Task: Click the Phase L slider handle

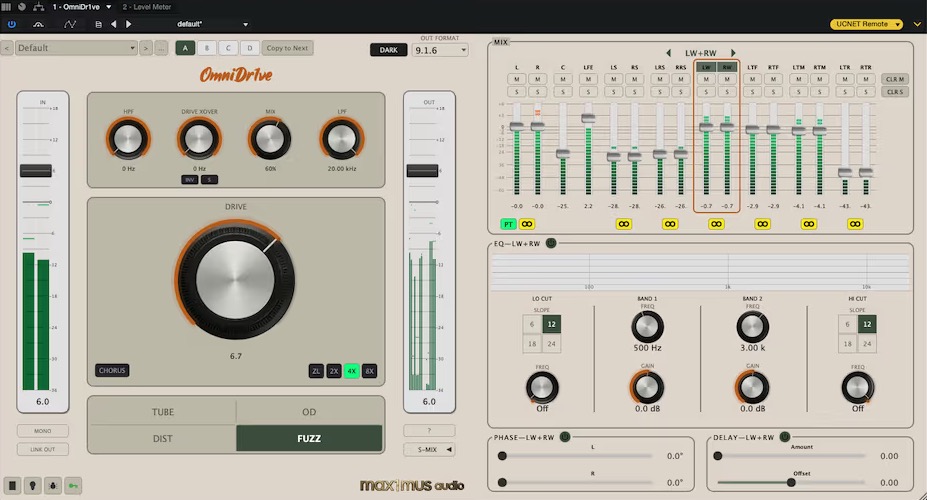Action: point(502,456)
